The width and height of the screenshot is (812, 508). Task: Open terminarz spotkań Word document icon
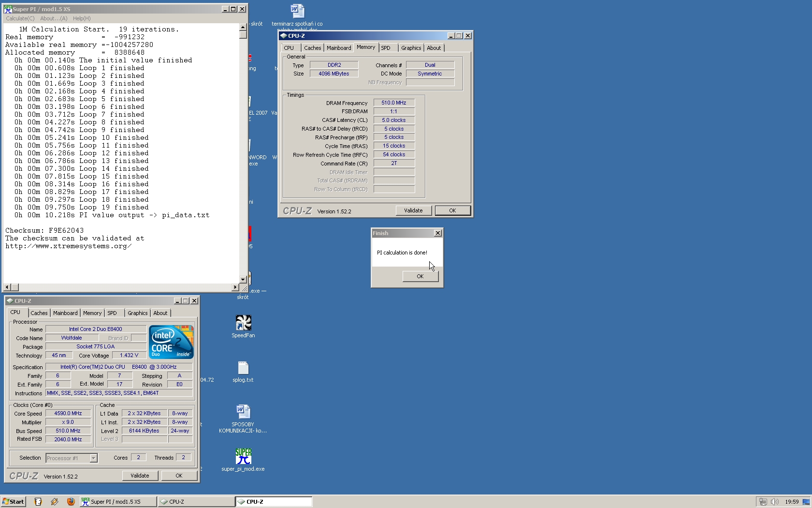(x=297, y=12)
